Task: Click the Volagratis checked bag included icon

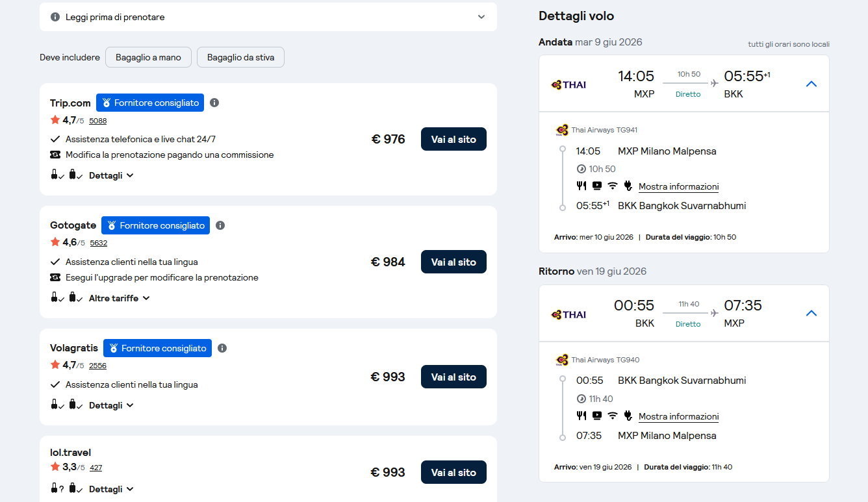Action: click(75, 405)
